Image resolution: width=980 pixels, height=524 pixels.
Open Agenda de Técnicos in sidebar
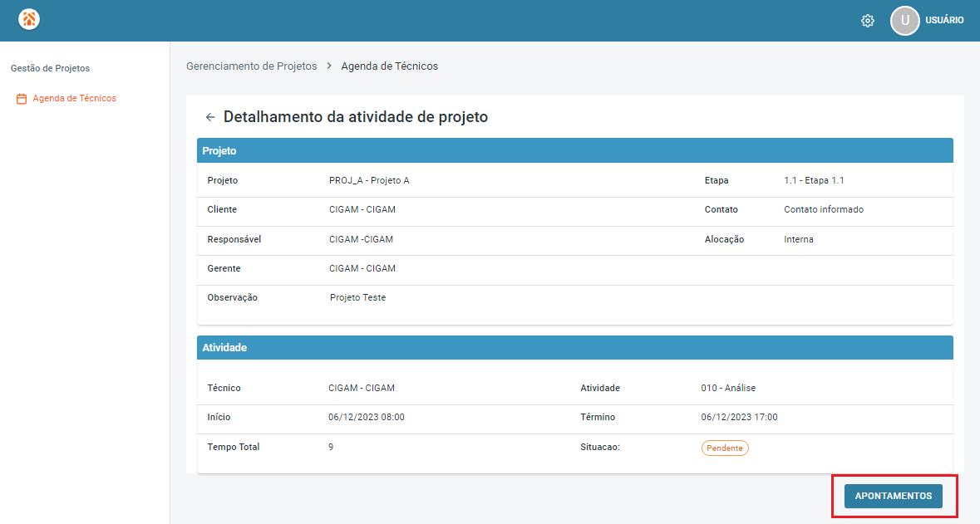tap(74, 98)
